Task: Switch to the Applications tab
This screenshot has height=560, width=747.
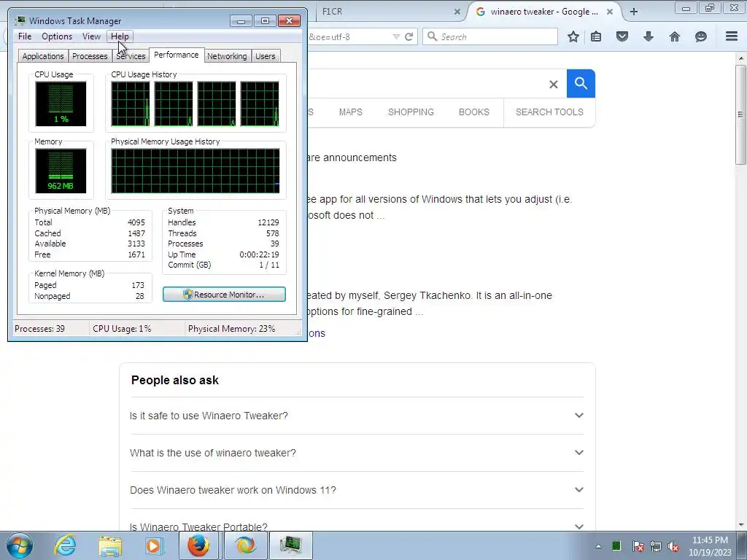Action: click(43, 56)
